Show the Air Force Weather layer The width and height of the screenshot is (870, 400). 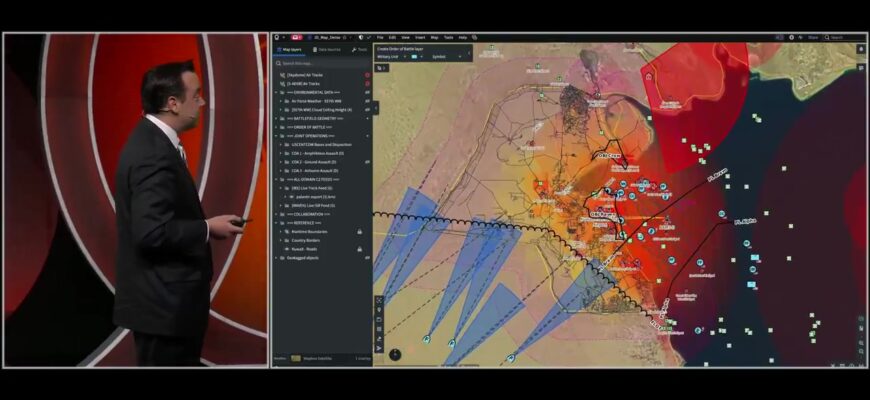(x=367, y=102)
